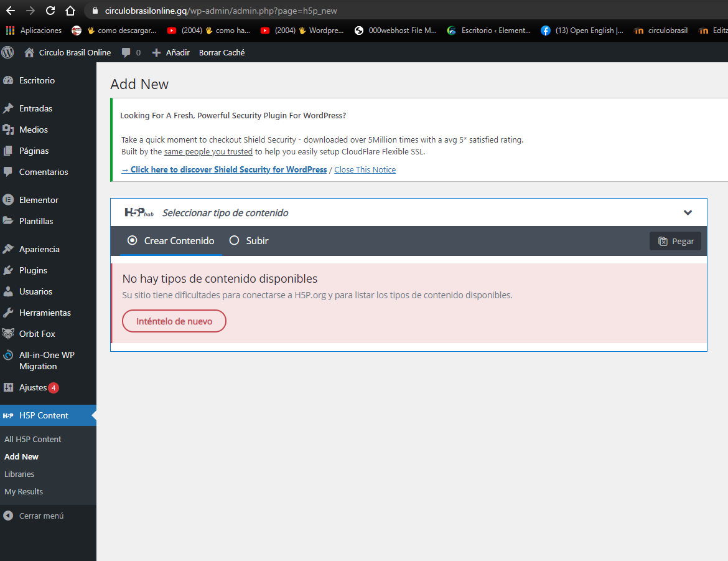Click the plus icon next to Añadir
The width and height of the screenshot is (728, 561).
[156, 53]
